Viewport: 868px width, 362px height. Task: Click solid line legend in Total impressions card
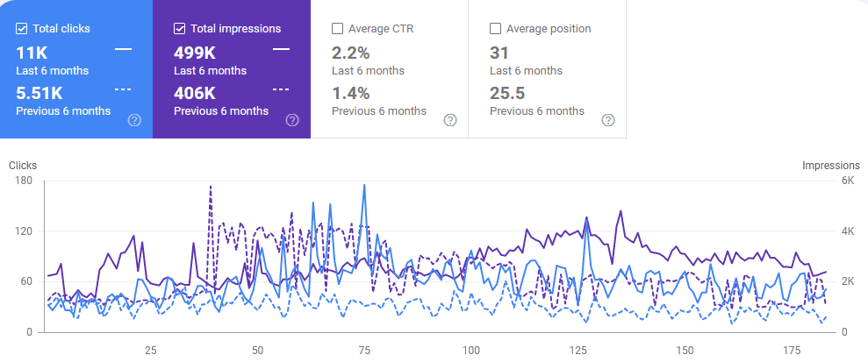[281, 48]
